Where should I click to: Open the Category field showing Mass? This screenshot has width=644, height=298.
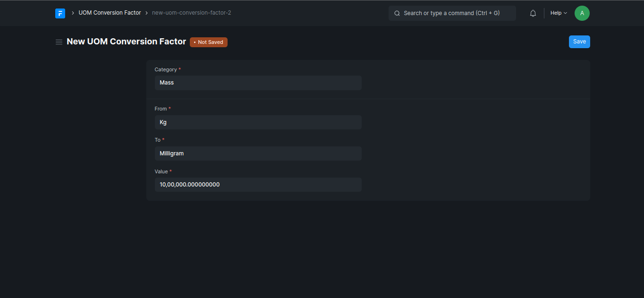click(258, 83)
